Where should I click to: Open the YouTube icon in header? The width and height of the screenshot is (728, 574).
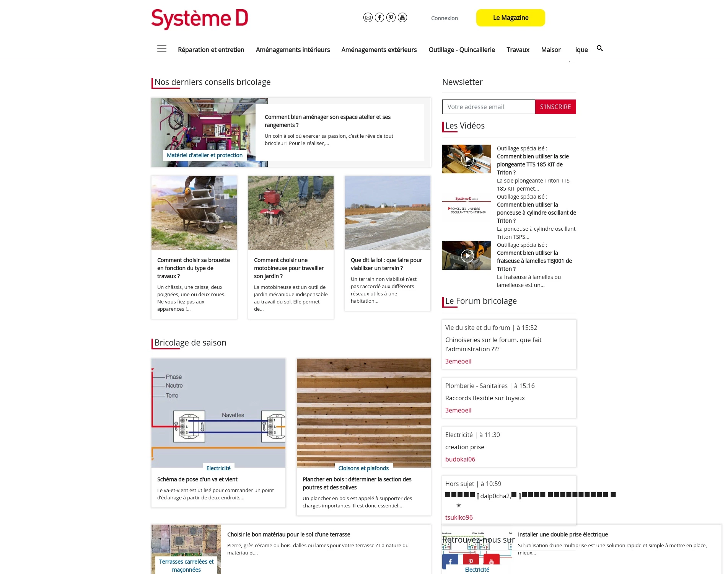(402, 18)
